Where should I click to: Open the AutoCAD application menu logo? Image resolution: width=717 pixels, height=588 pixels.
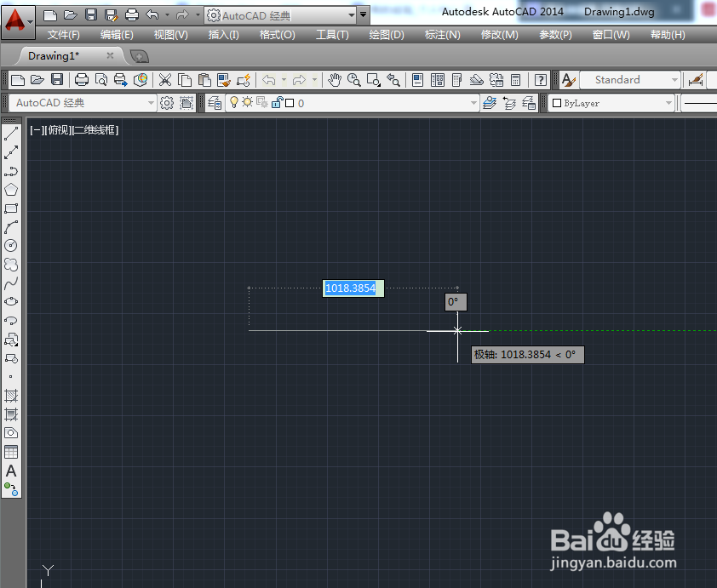pos(14,20)
